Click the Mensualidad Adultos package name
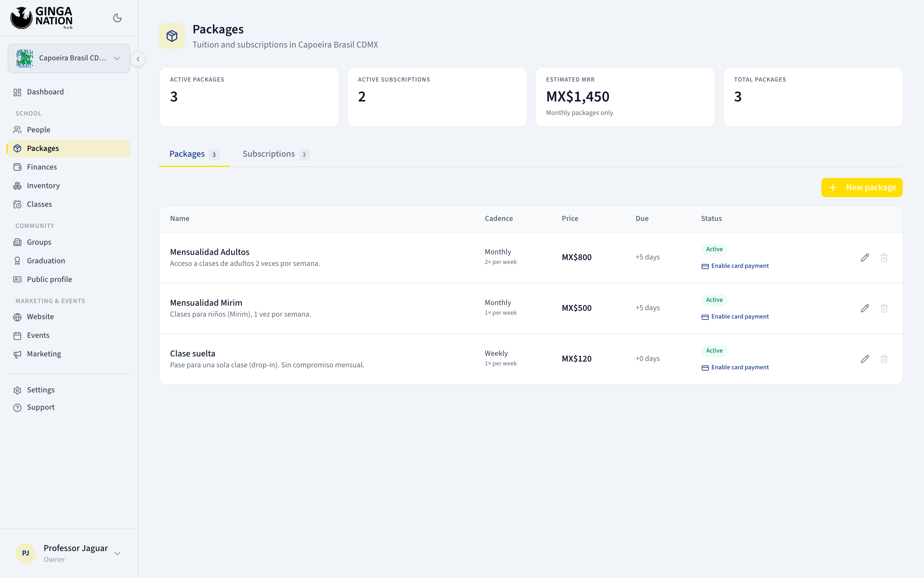Screen dimensions: 924x578 pos(210,252)
